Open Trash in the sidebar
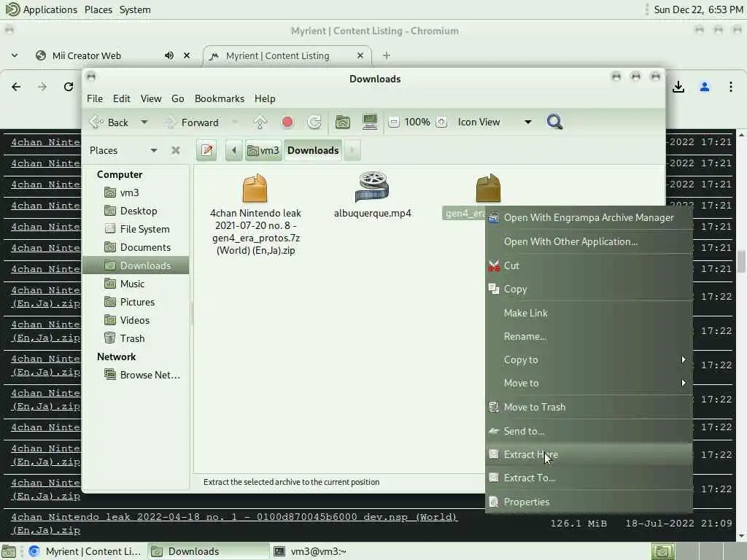Viewport: 747px width, 560px height. tap(136, 338)
